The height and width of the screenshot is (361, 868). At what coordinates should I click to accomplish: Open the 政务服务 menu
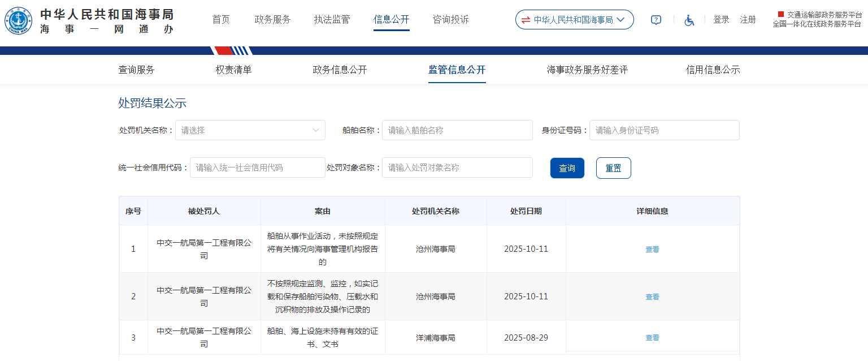pyautogui.click(x=272, y=20)
